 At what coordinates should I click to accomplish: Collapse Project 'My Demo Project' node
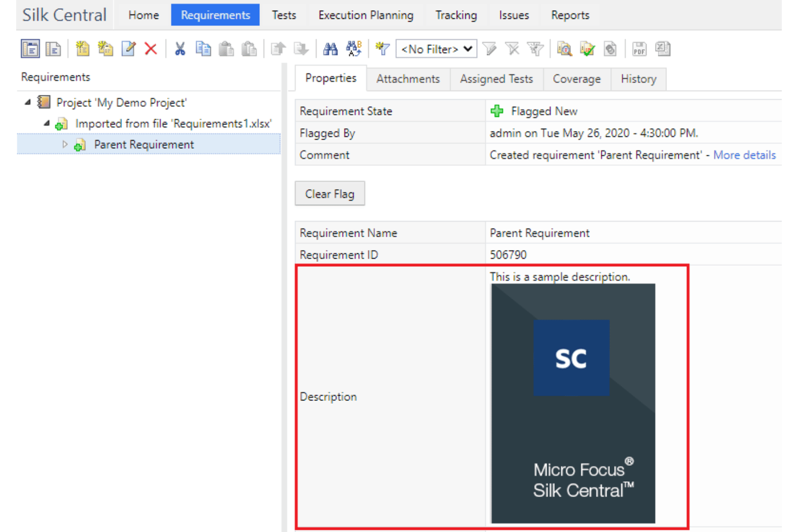click(x=27, y=102)
